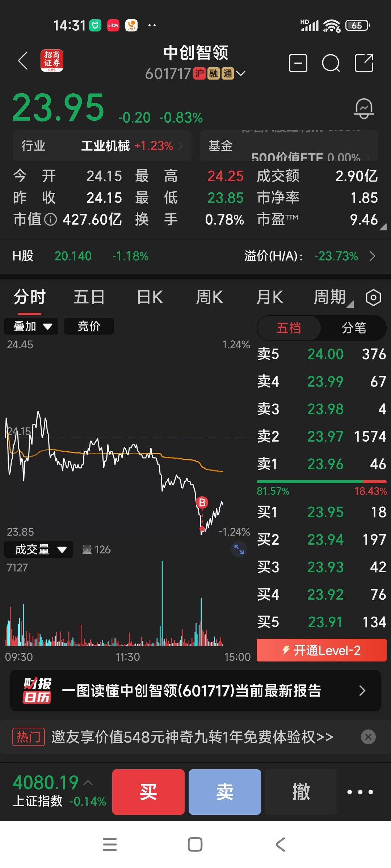Select 卖4 price 23.99 row

coord(321,382)
